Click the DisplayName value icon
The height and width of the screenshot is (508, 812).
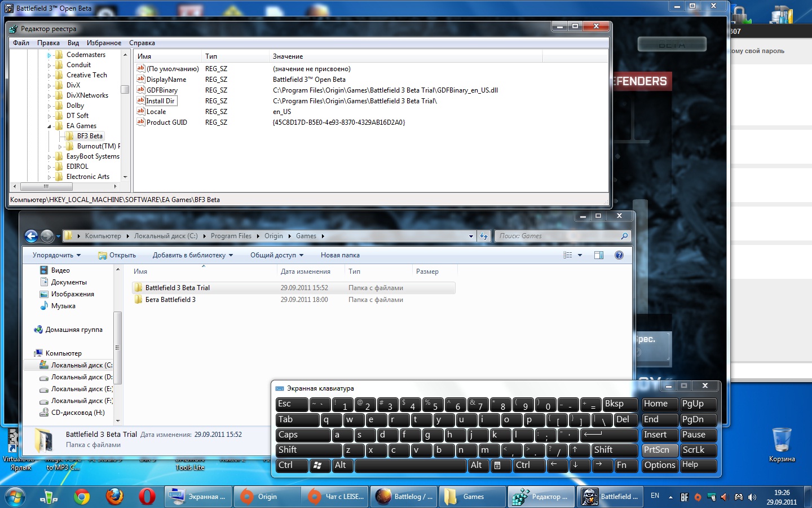[141, 79]
